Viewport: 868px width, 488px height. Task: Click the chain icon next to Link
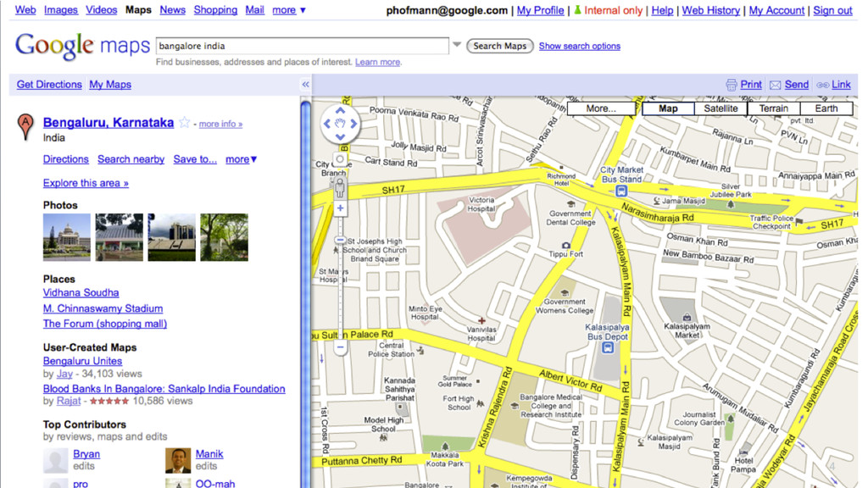point(822,85)
